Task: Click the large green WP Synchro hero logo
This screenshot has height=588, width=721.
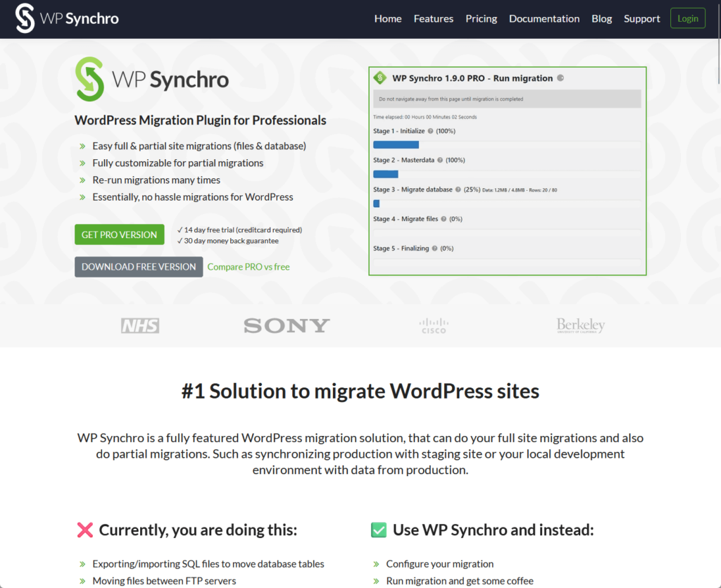Action: click(x=152, y=79)
